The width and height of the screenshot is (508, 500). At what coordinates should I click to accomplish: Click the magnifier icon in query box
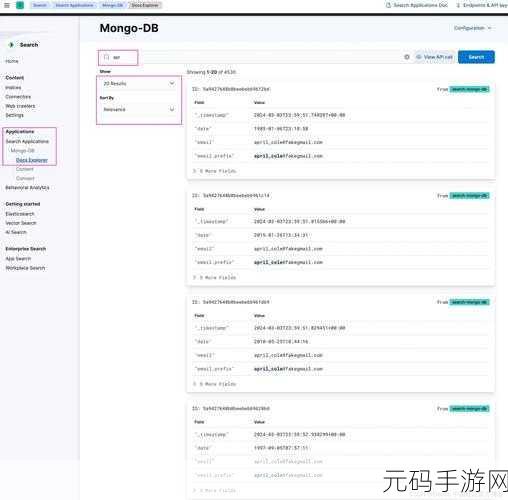pos(107,57)
